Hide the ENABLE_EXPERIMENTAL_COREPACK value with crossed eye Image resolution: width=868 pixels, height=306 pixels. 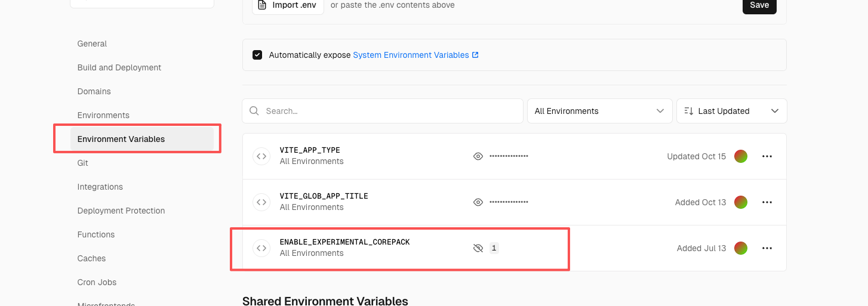pyautogui.click(x=478, y=248)
